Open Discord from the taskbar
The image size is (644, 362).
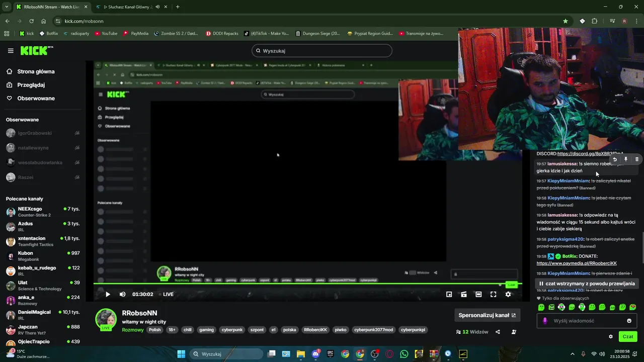coord(315,354)
